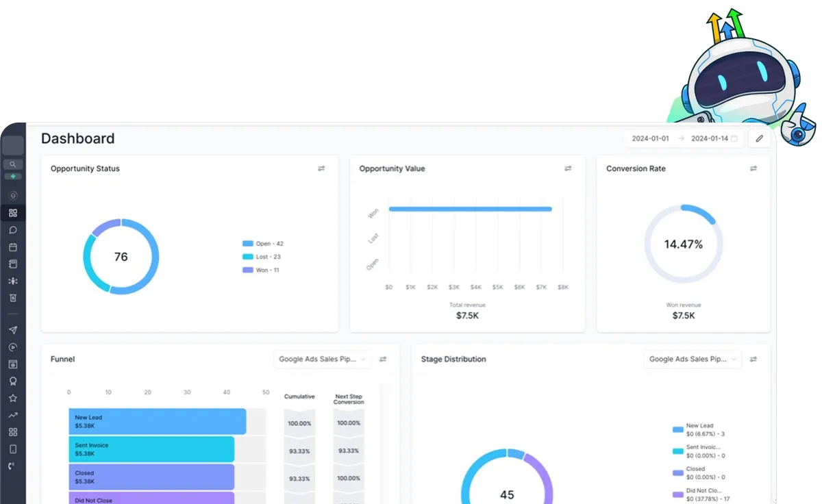Open the phone call icon in sidebar

(x=12, y=466)
